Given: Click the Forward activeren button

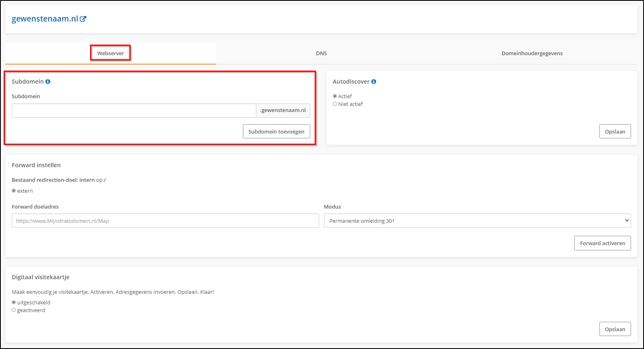Looking at the screenshot, I should pos(602,243).
